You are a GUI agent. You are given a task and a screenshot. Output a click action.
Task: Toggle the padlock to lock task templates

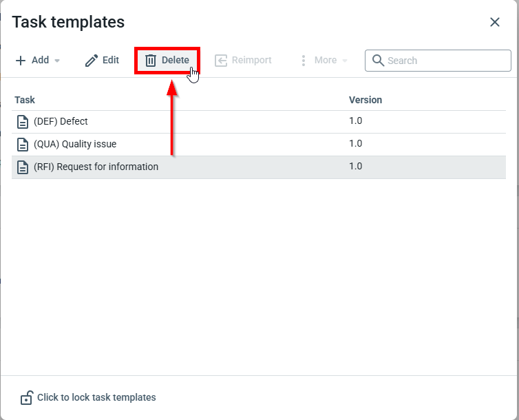coord(26,398)
